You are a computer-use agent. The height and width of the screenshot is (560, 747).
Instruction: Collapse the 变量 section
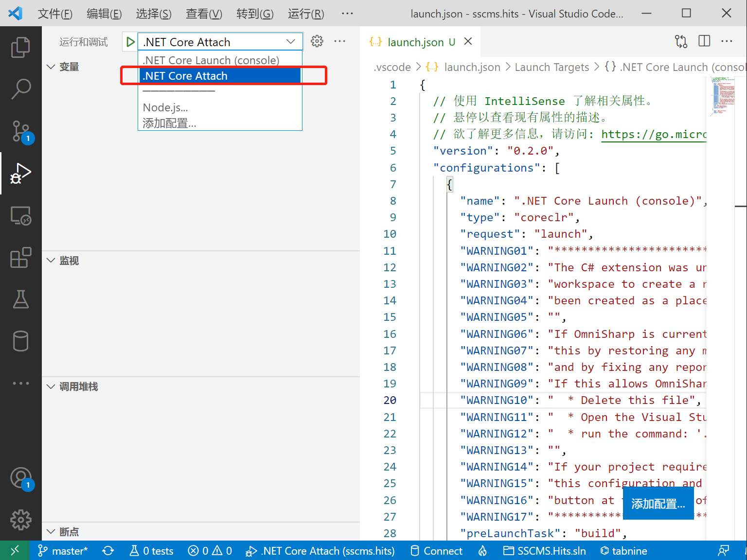(51, 67)
